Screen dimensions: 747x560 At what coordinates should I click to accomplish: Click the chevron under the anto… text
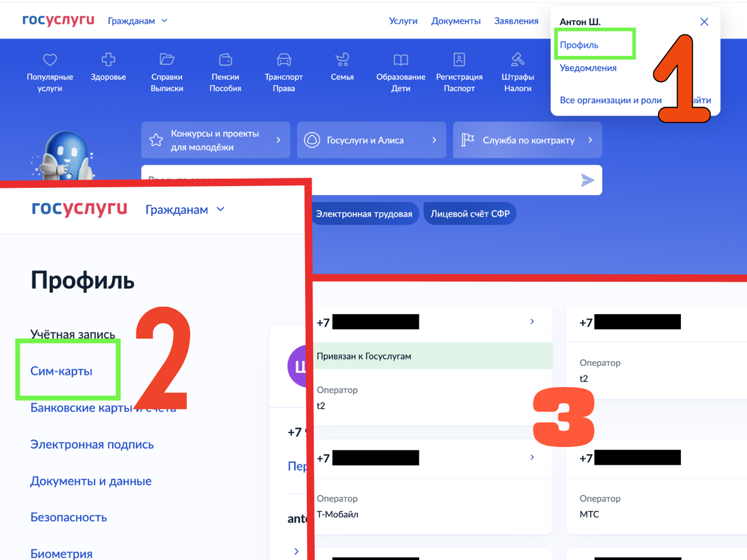296,551
